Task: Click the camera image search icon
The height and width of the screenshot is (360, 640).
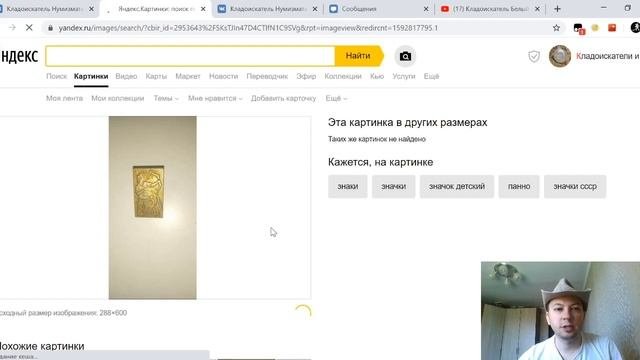Action: [x=405, y=56]
